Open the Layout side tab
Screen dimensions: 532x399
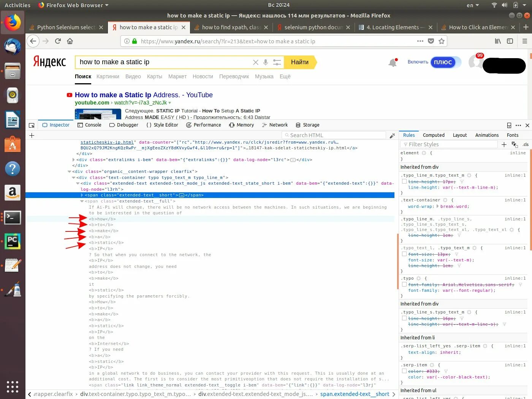pyautogui.click(x=460, y=135)
